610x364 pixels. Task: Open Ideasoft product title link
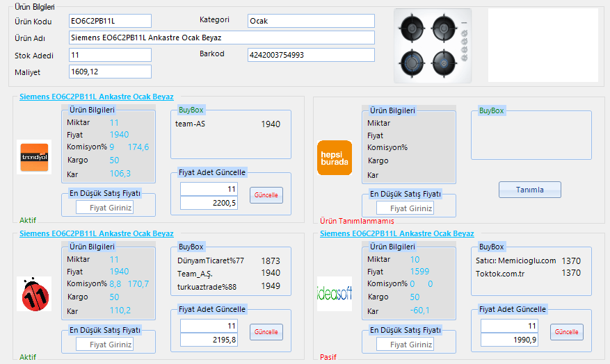coord(396,233)
